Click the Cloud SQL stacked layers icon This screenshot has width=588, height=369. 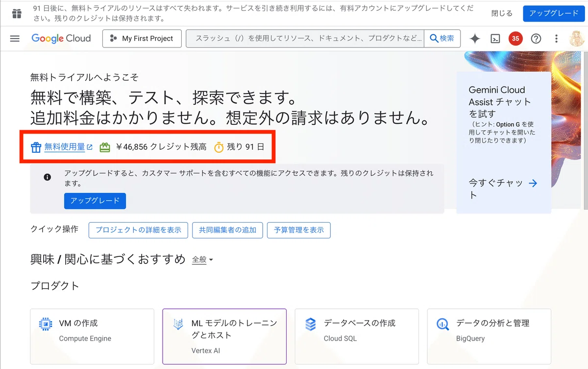pyautogui.click(x=311, y=324)
